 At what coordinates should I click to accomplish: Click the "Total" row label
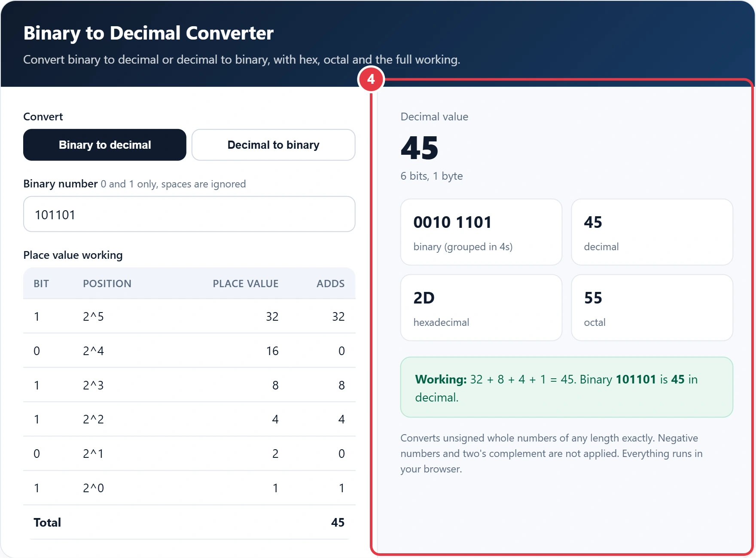click(x=47, y=522)
